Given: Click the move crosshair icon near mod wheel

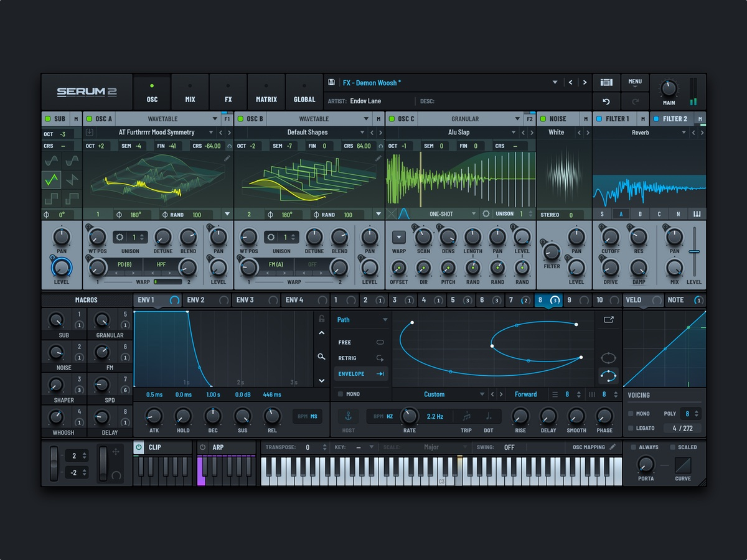Looking at the screenshot, I should [116, 453].
